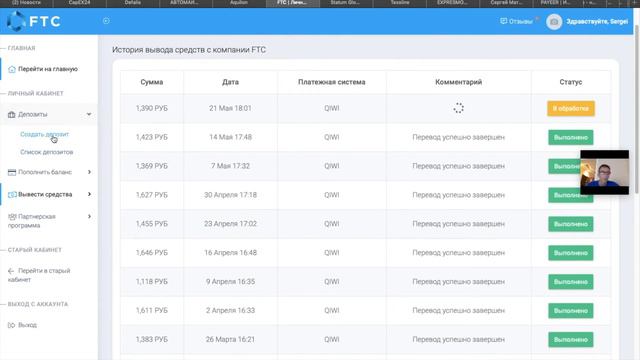Viewport: 640px width, 360px height.
Task: Click loading spinner in 21 Мая row
Action: coord(458,108)
